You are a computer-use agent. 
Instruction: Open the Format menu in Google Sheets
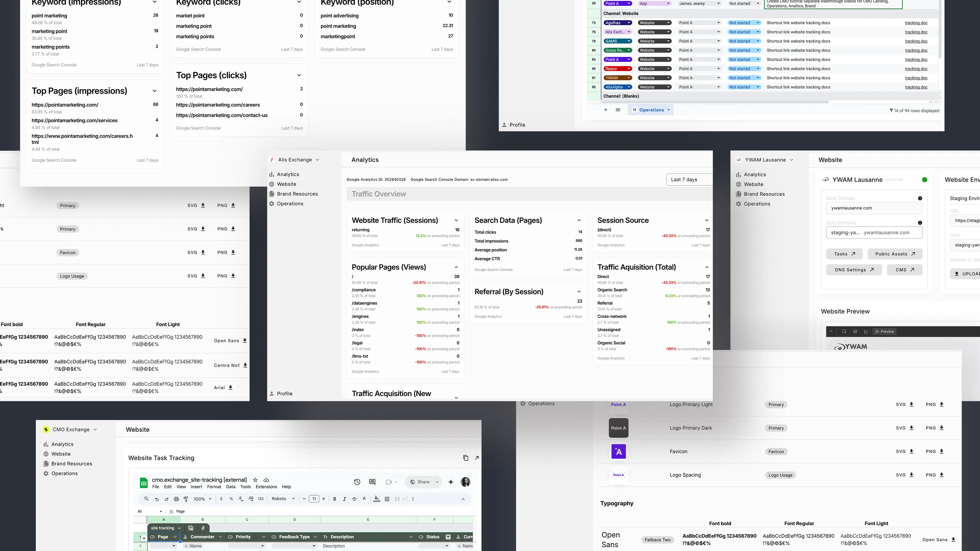[x=214, y=487]
